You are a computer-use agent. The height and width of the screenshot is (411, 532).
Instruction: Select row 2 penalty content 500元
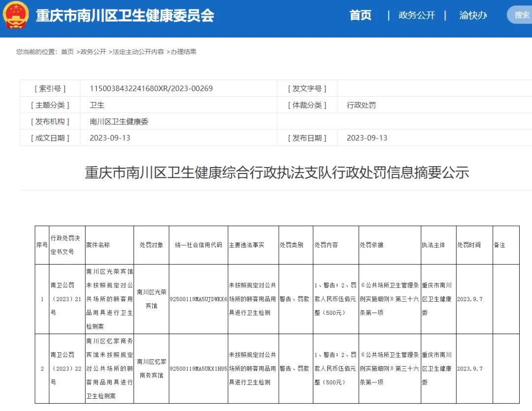[x=335, y=369]
